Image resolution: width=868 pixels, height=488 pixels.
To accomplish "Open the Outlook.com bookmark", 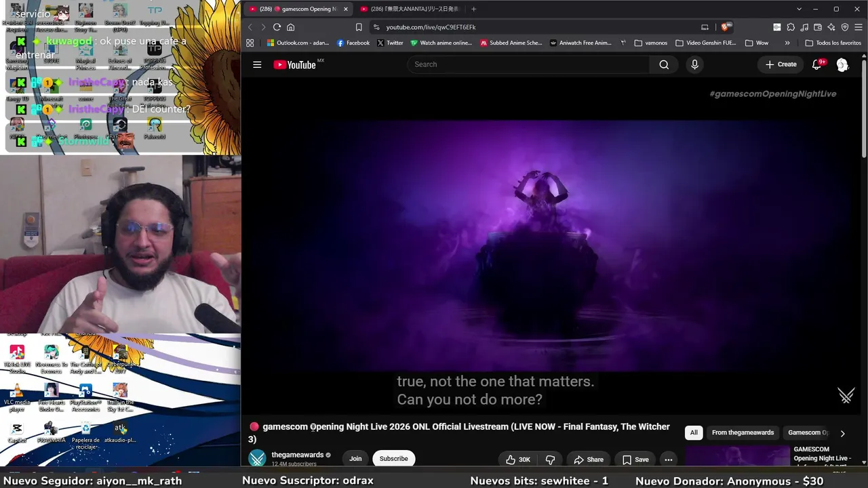I will tap(298, 43).
